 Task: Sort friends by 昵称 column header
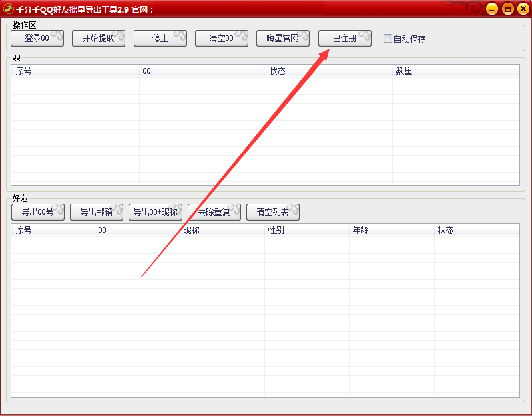click(222, 231)
